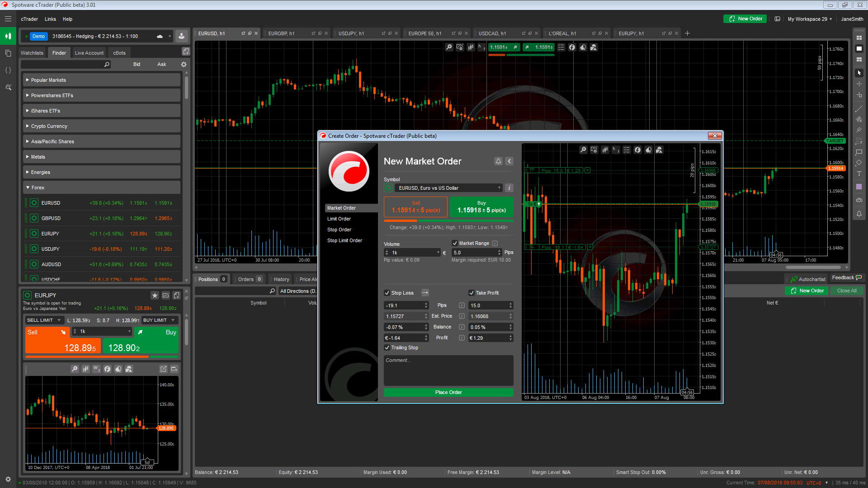Uncheck the Stop Loss checkbox
Image resolution: width=868 pixels, height=488 pixels.
pos(387,293)
